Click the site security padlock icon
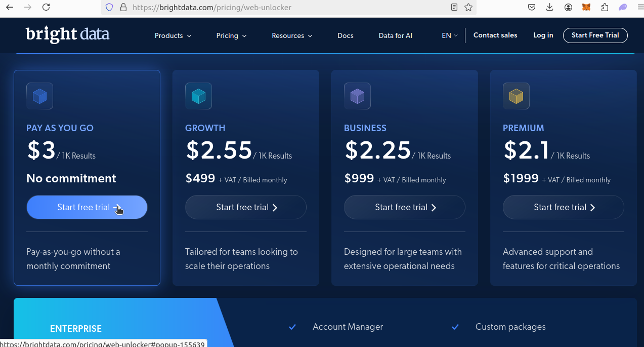Screen dimensions: 644x347 click(x=123, y=8)
